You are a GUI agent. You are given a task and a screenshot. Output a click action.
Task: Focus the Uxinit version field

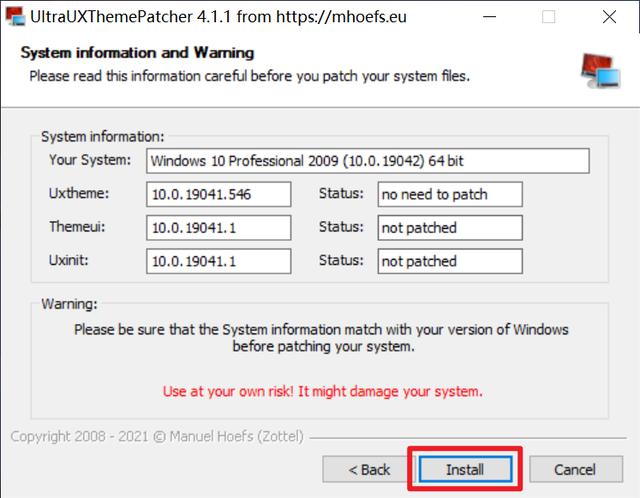[218, 261]
